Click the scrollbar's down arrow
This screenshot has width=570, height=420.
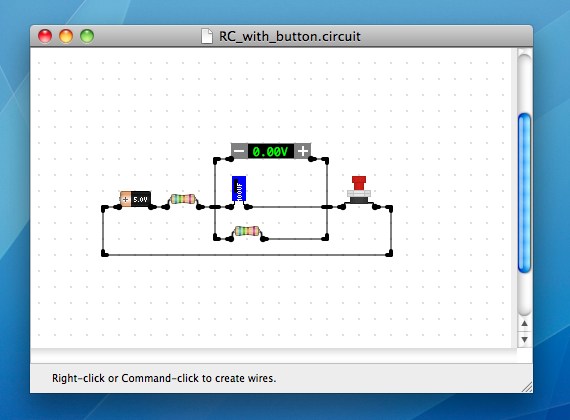(524, 339)
